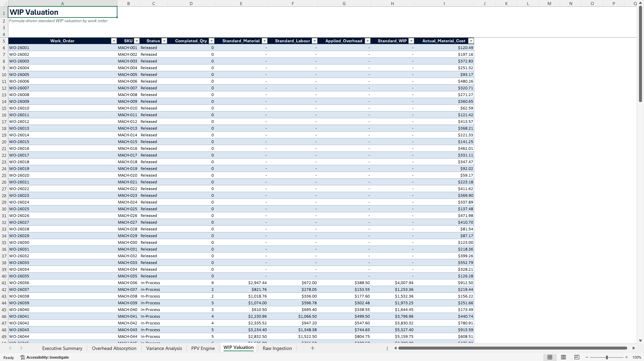Select column E header
This screenshot has width=644, height=361.
tap(241, 3)
